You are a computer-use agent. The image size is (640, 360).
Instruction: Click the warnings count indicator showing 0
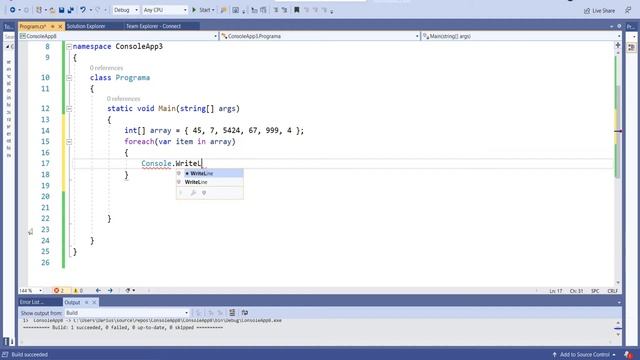tap(78, 291)
